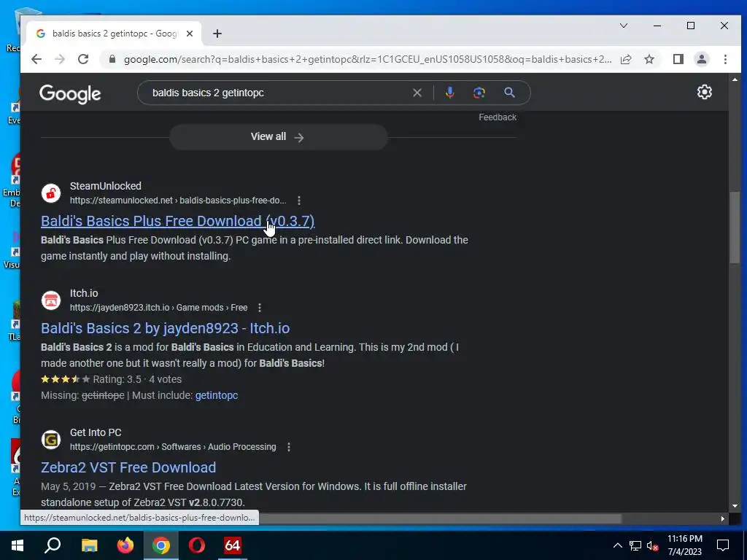Screen dimensions: 747x560
Task: Open the network status tray icon
Action: tap(635, 545)
